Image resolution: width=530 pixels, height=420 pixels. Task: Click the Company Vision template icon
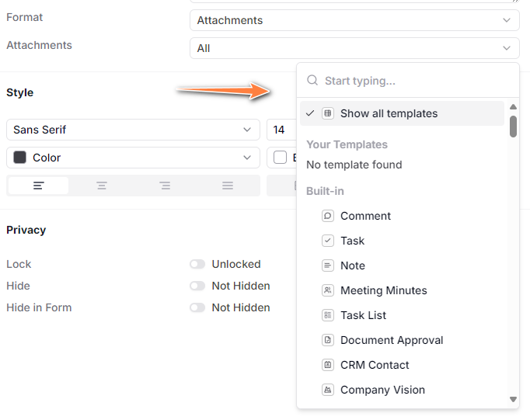pyautogui.click(x=327, y=390)
